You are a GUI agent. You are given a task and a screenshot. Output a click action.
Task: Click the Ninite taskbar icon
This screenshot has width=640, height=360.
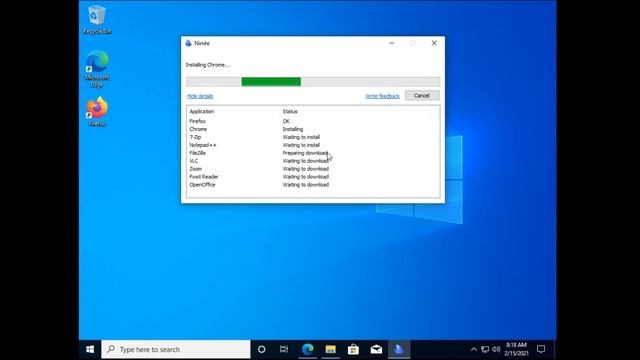click(399, 349)
